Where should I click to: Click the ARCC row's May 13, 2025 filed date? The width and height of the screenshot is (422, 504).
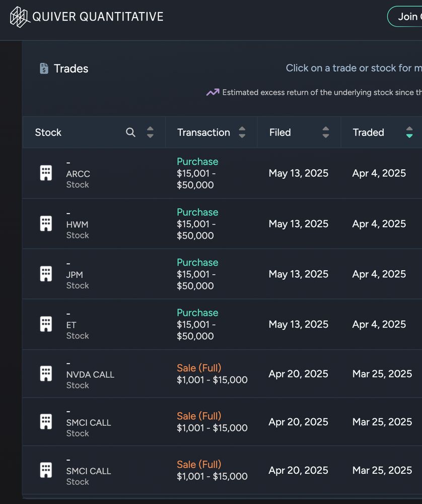299,173
